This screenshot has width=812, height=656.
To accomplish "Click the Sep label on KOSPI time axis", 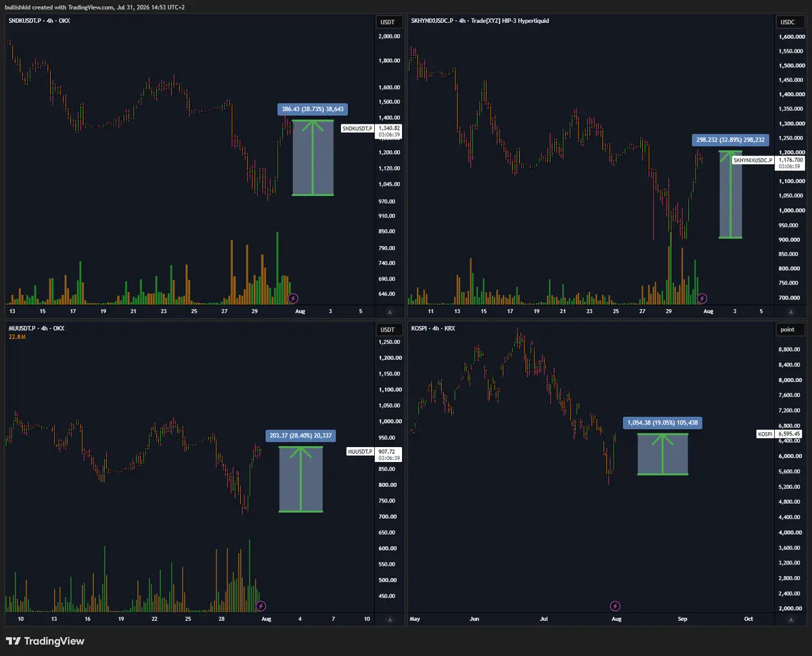I will click(x=682, y=619).
